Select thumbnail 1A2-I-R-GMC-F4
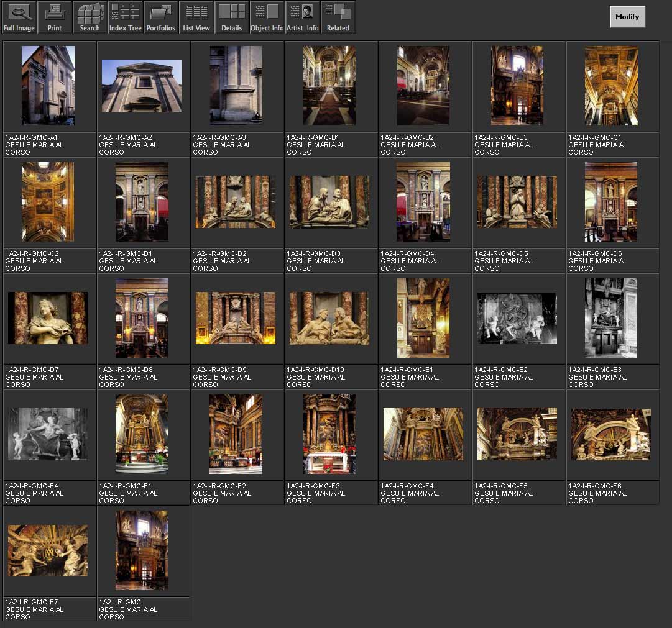The image size is (672, 628). coord(423,434)
